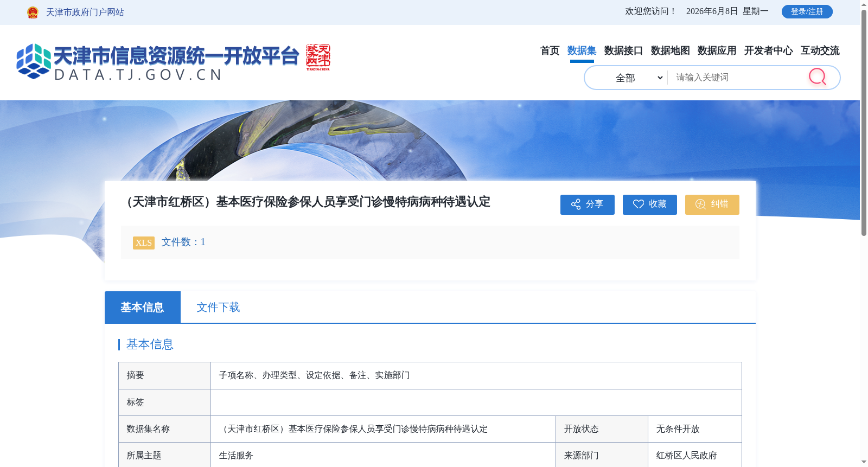Open the 天津市政府门户网站 link
This screenshot has height=467, width=868.
85,12
